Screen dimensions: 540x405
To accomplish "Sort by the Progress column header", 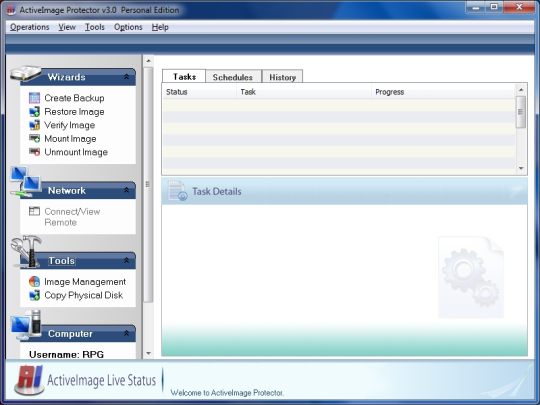I will coord(443,92).
